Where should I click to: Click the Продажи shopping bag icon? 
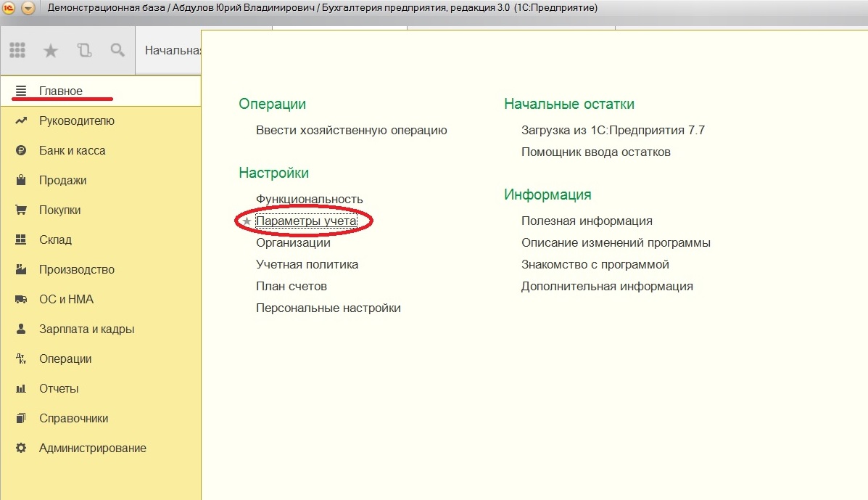click(x=21, y=180)
